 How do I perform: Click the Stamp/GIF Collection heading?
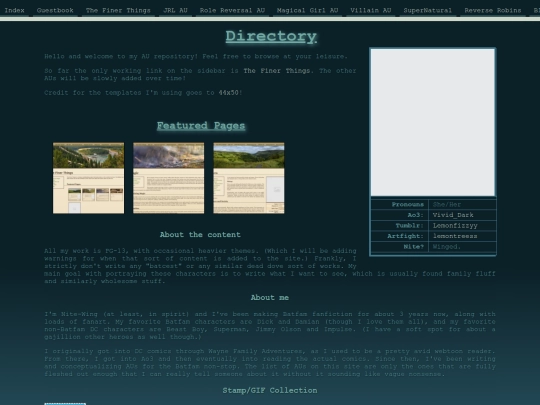pos(270,390)
